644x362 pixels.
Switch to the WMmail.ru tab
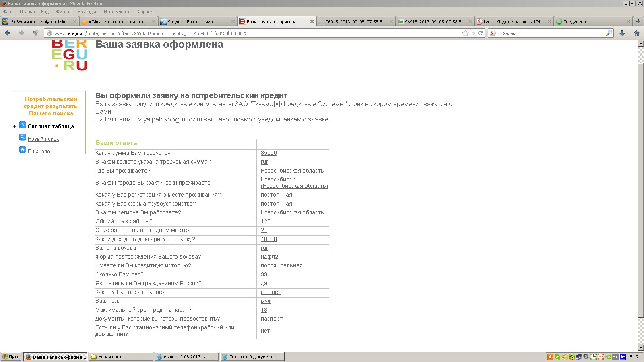(118, 21)
